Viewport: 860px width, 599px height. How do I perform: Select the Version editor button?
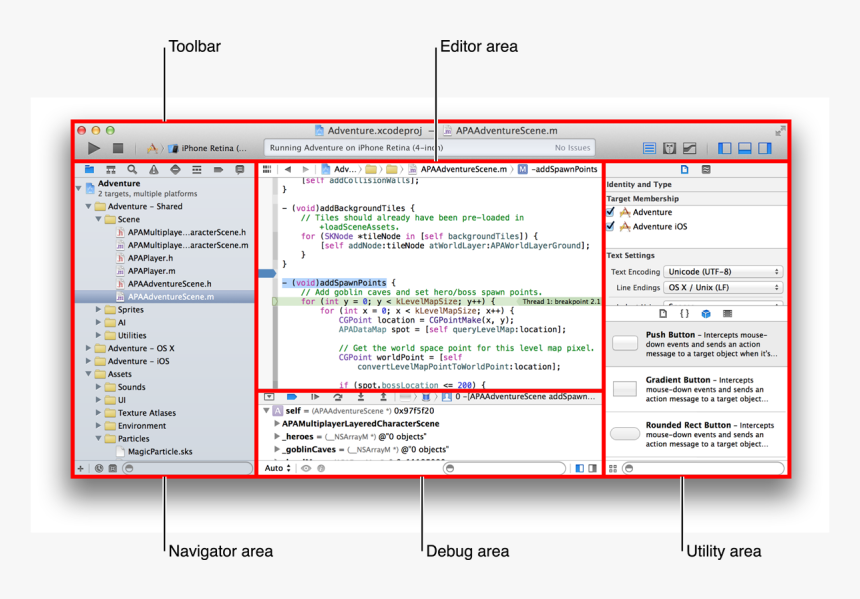(689, 148)
